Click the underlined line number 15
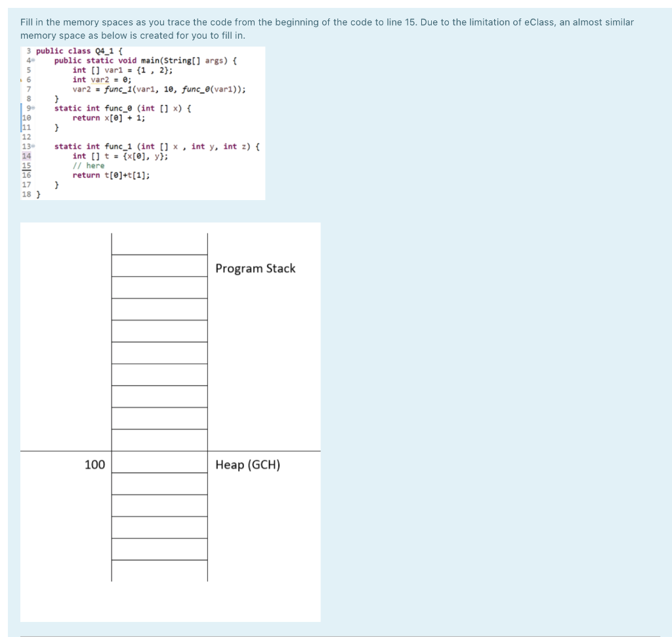Image resolution: width=672 pixels, height=637 pixels. pos(28,165)
